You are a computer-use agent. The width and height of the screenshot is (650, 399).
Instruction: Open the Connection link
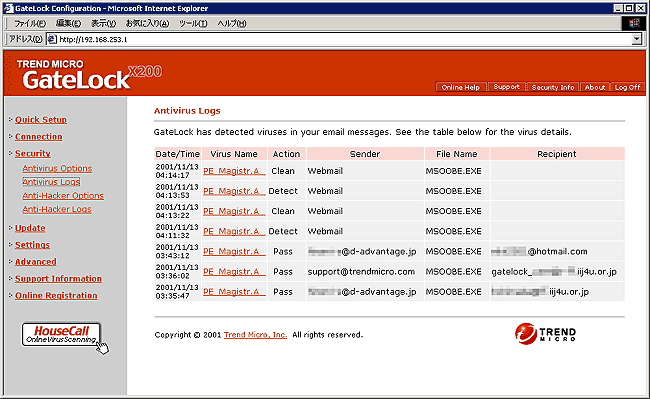[39, 136]
